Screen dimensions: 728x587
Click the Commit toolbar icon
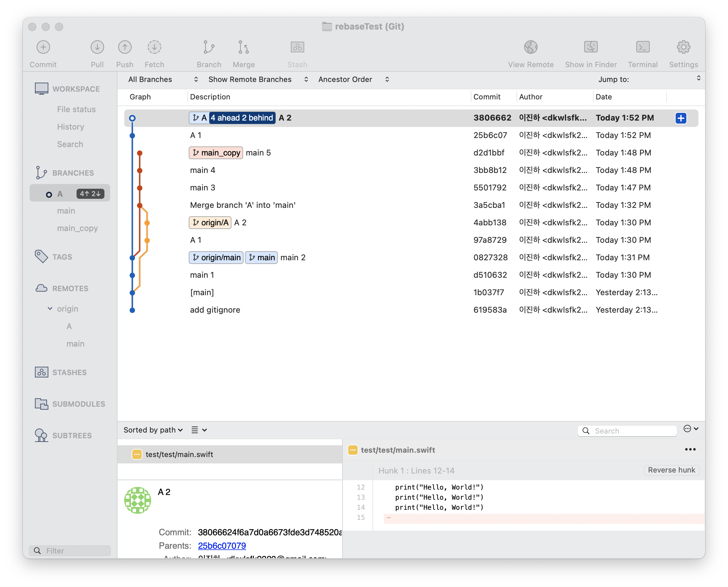tap(43, 47)
